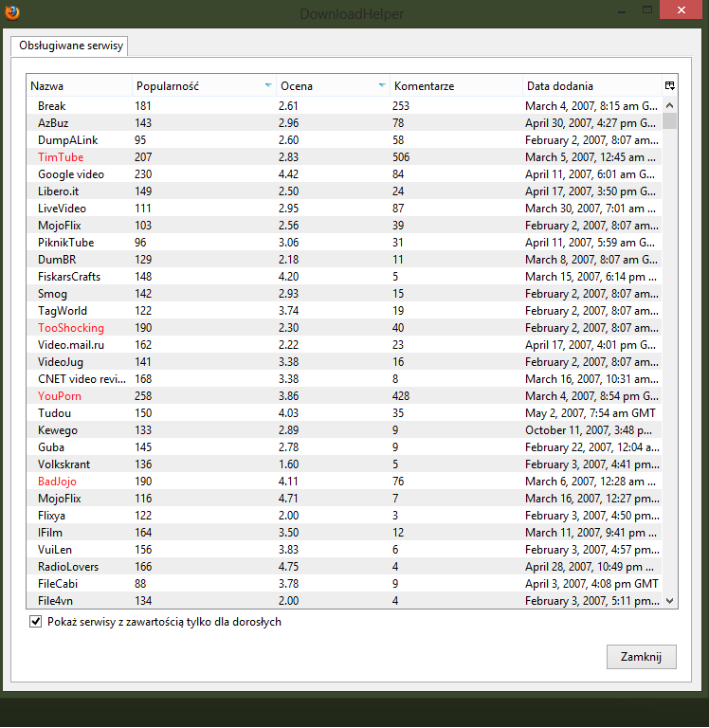Sort by the Data dodania column header
709x728 pixels.
click(x=592, y=86)
